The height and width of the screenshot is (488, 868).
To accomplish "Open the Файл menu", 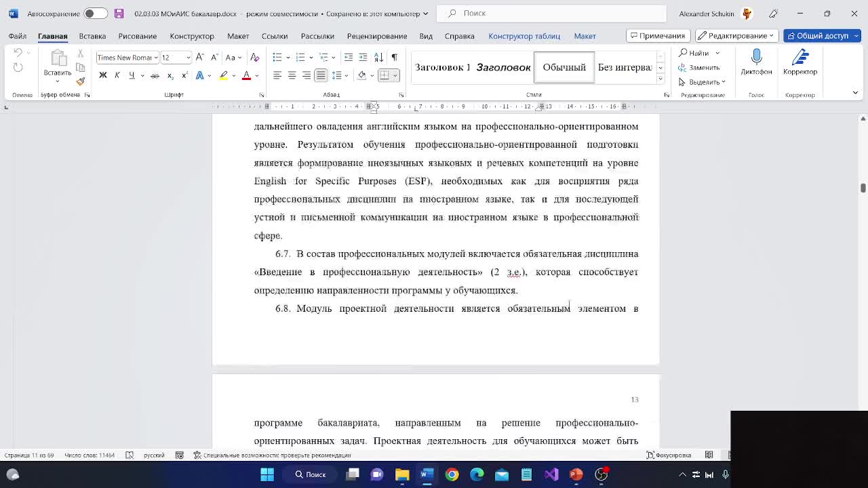I will pyautogui.click(x=18, y=36).
